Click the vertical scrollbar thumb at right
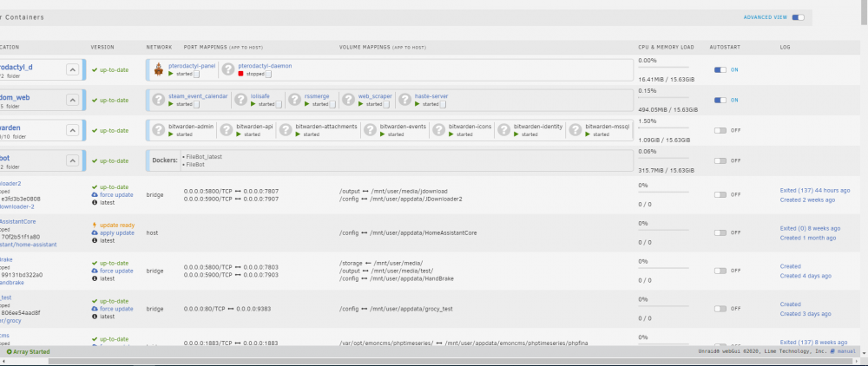Screen dimensions: 868x366 (x=865, y=12)
